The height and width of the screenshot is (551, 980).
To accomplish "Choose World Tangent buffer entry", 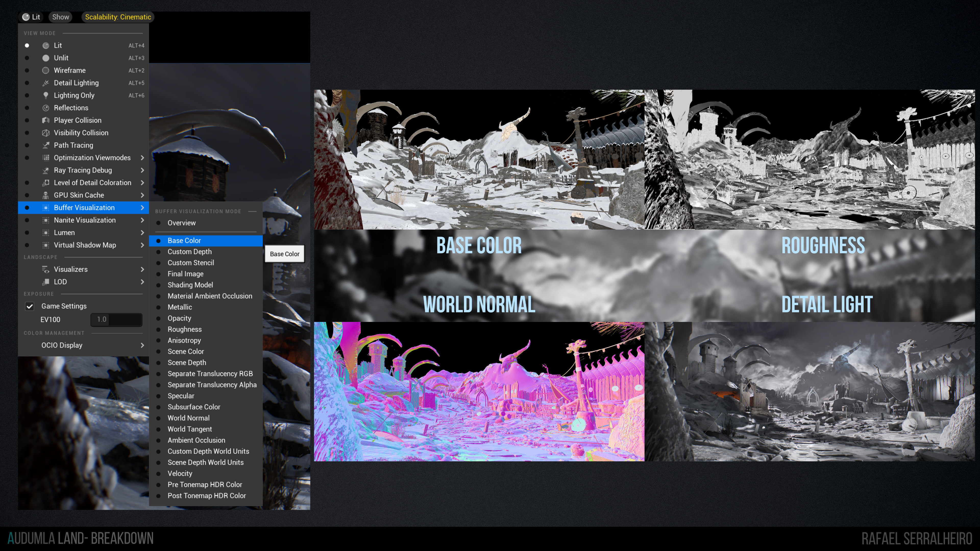I will click(206, 429).
